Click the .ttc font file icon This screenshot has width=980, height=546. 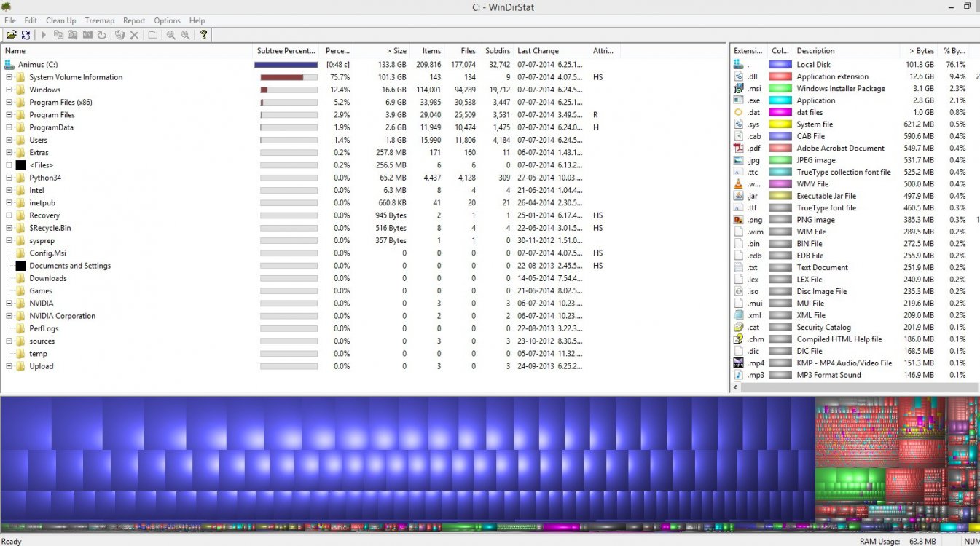pos(739,173)
